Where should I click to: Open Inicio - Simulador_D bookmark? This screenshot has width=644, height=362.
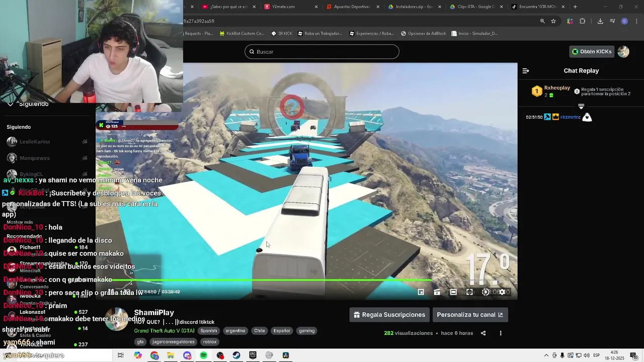tap(474, 34)
